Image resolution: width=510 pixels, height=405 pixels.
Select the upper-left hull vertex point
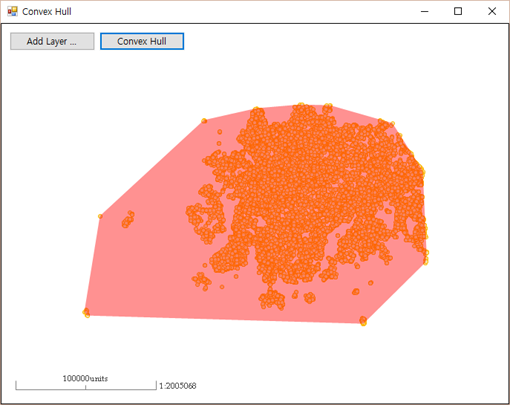point(204,121)
